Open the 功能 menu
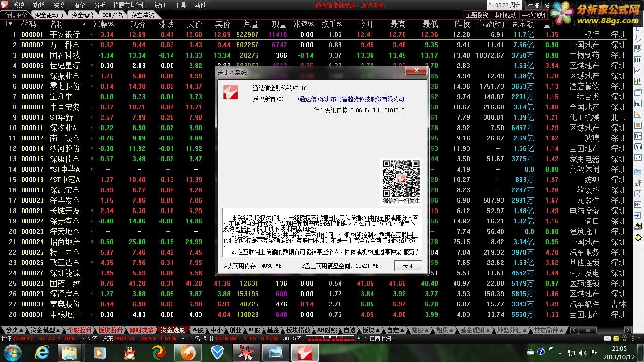The width and height of the screenshot is (644, 362). pyautogui.click(x=39, y=5)
